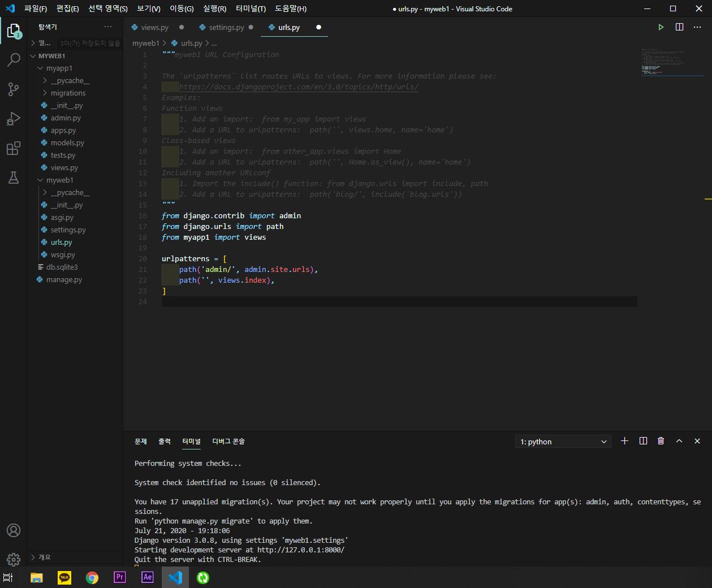The height and width of the screenshot is (588, 712).
Task: Open the 선택 영역(S) menu
Action: click(108, 8)
